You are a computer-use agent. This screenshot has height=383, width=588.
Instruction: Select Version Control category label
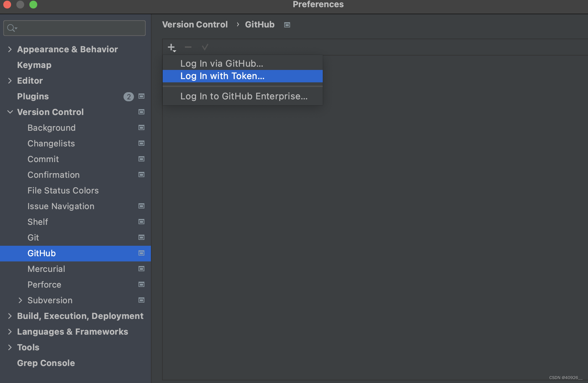50,112
